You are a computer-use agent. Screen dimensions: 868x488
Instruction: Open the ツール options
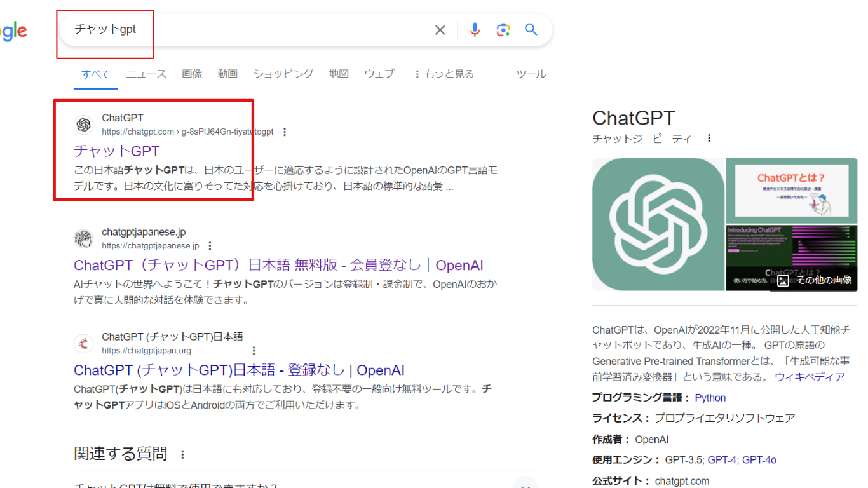click(x=531, y=74)
